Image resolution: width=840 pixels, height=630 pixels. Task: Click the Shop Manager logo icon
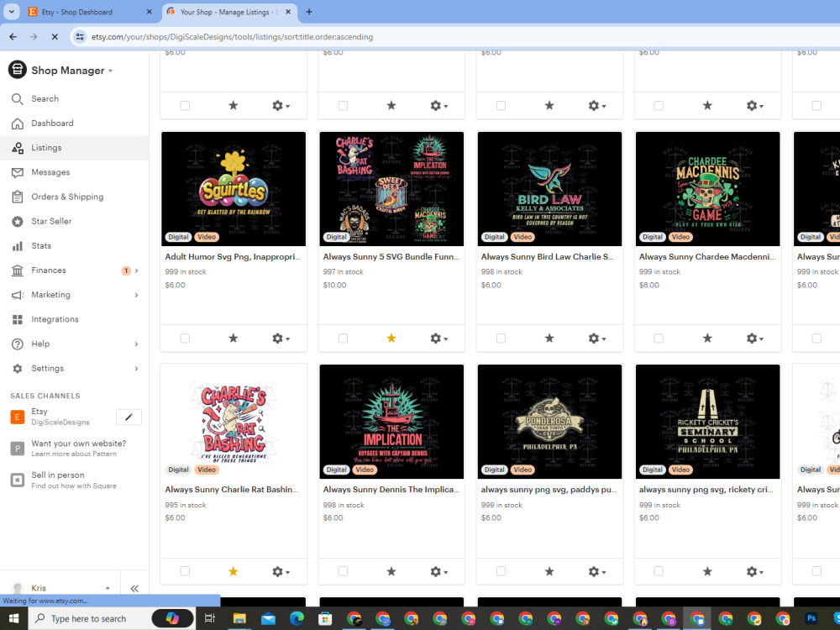[17, 70]
